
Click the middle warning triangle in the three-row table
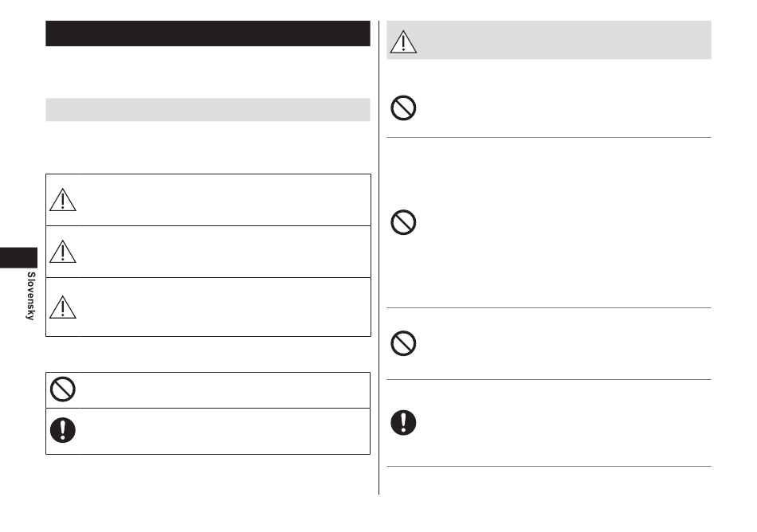[x=63, y=252]
